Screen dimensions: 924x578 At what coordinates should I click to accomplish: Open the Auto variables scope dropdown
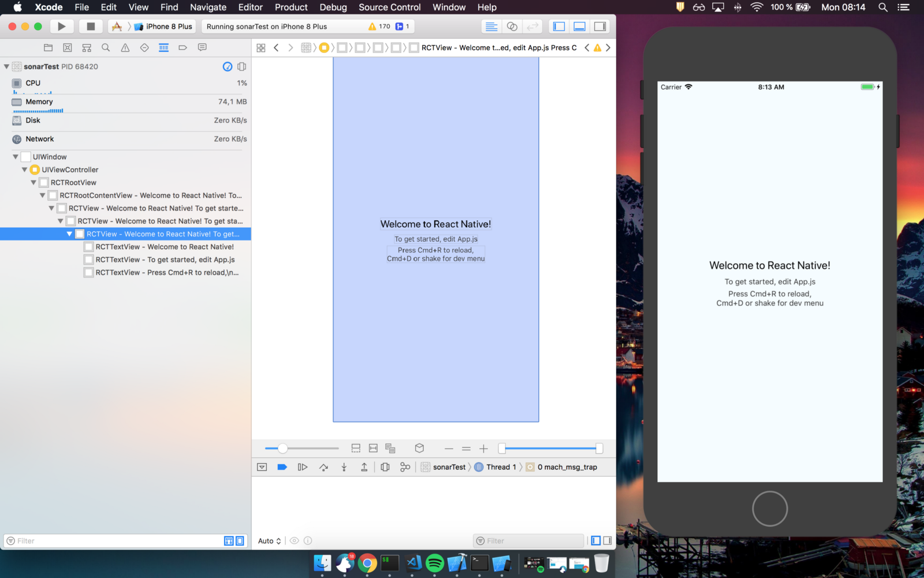(269, 541)
